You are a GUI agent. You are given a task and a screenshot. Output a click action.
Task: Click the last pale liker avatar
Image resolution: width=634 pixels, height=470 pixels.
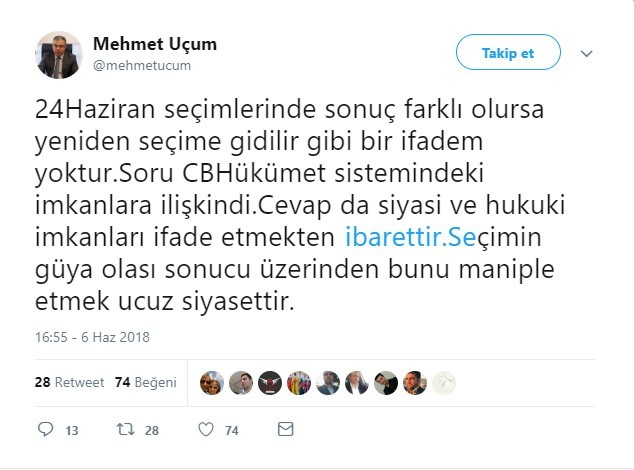coord(444,382)
